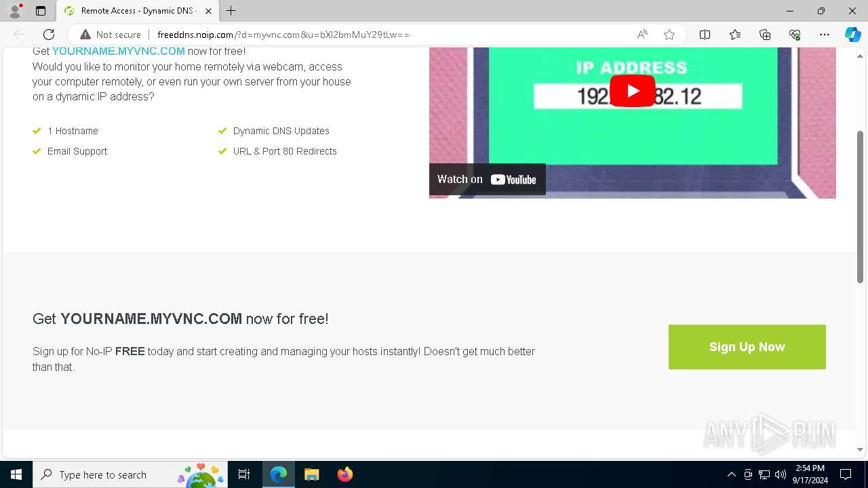Add this page to favorites star
The width and height of the screenshot is (868, 488).
coord(669,35)
